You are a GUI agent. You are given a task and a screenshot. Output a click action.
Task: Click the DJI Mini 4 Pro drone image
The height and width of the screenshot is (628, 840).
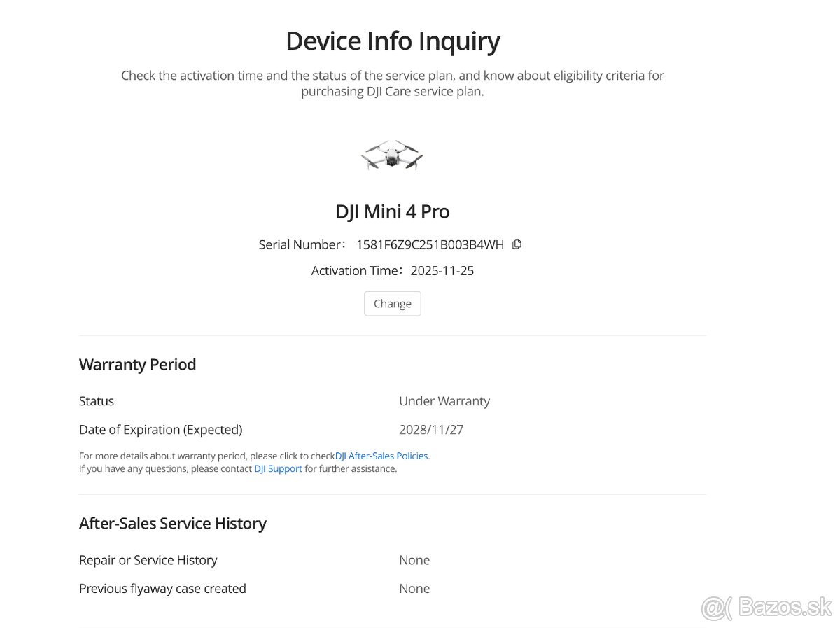392,155
